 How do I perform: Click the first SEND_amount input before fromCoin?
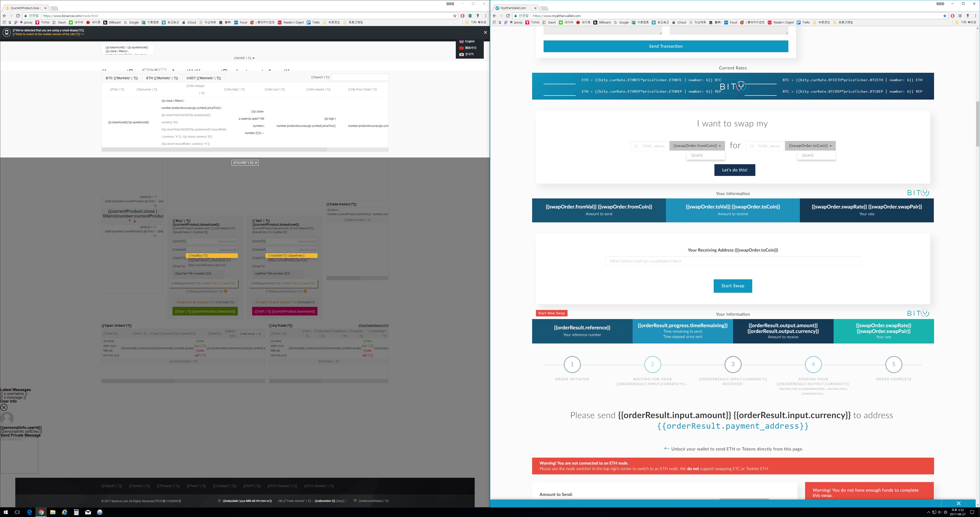point(649,146)
